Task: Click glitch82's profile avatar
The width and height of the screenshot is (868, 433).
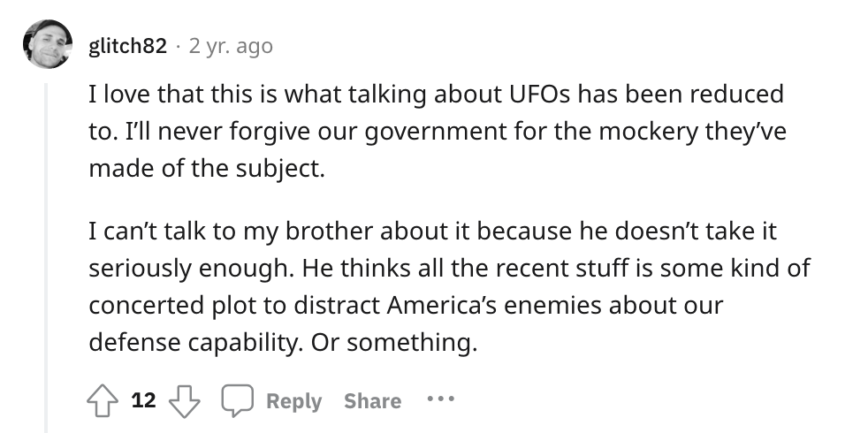Action: click(48, 45)
